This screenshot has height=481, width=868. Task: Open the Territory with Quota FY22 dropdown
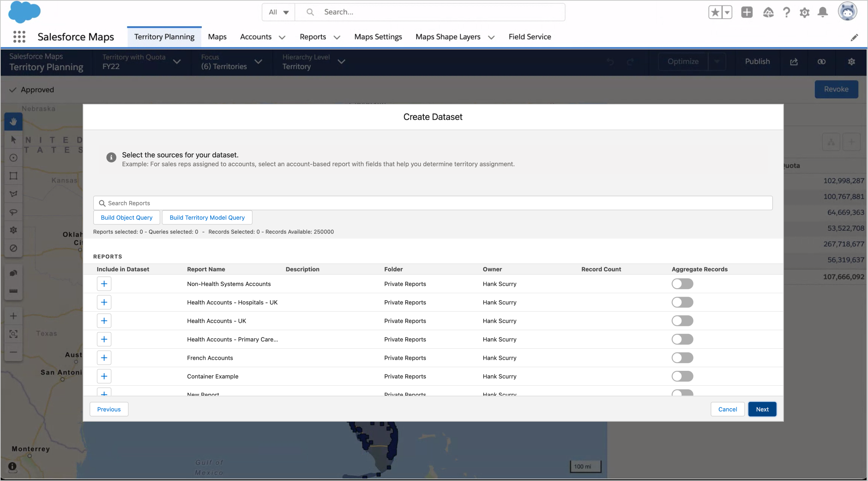[141, 62]
